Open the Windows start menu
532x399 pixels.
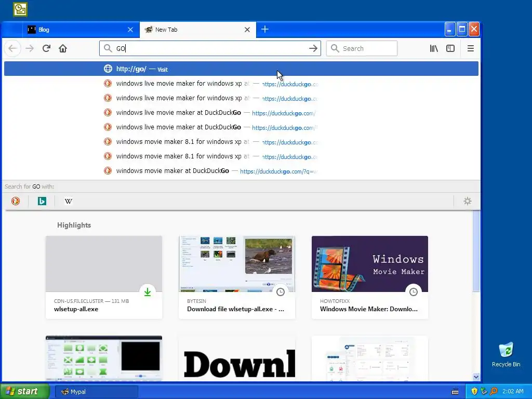pyautogui.click(x=24, y=391)
